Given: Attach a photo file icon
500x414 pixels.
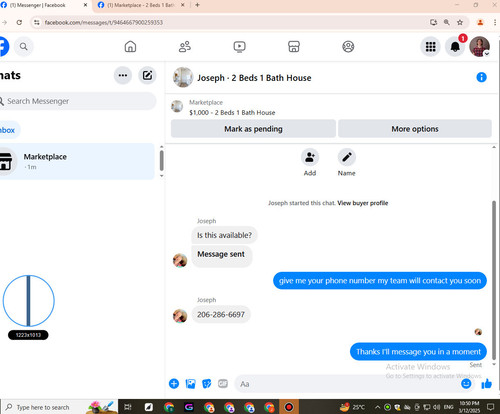Looking at the screenshot, I should pos(190,384).
